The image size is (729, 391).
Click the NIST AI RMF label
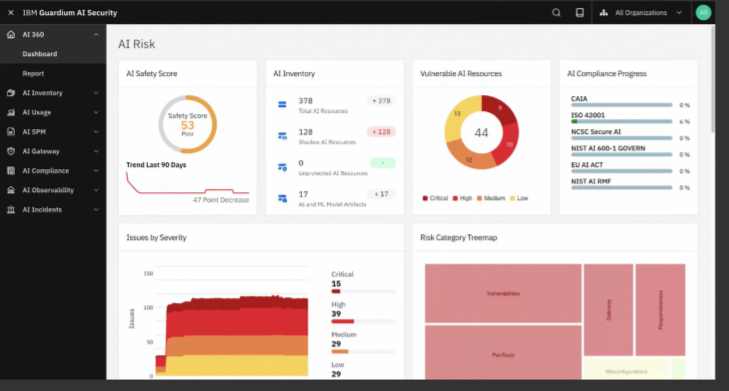[x=591, y=181]
